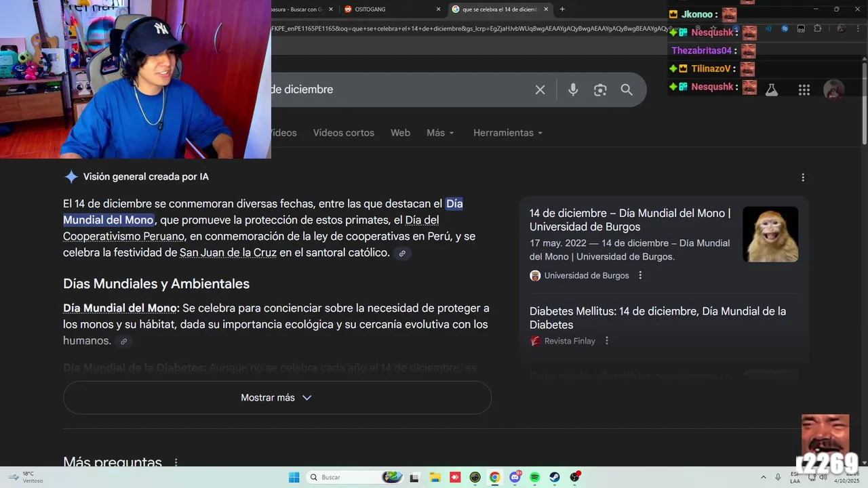Start voice search with microphone icon

click(573, 89)
